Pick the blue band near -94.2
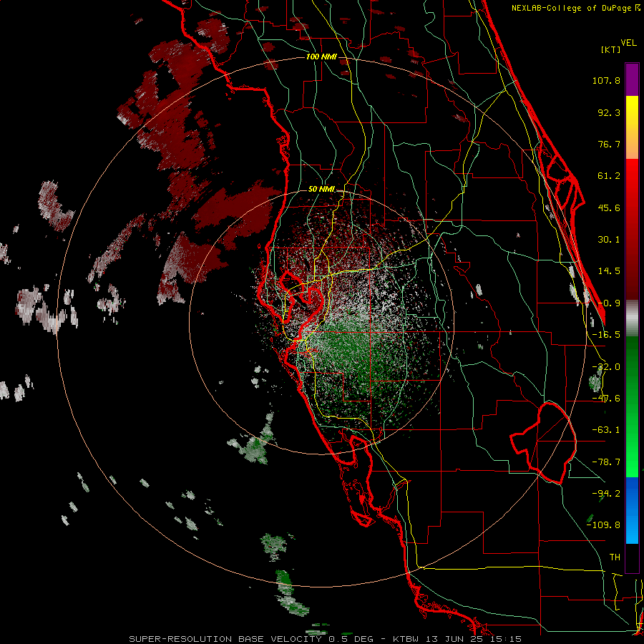The width and height of the screenshot is (644, 644). pos(632,510)
